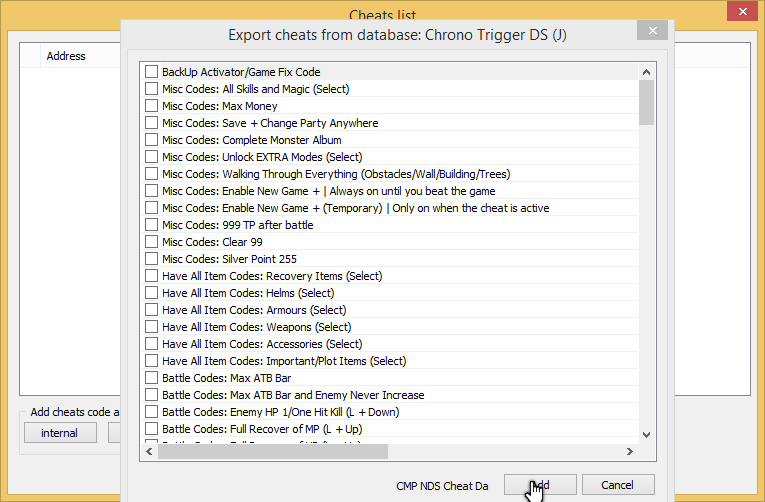Click the horizontal scroll left arrow
This screenshot has width=765, height=502.
tap(149, 452)
